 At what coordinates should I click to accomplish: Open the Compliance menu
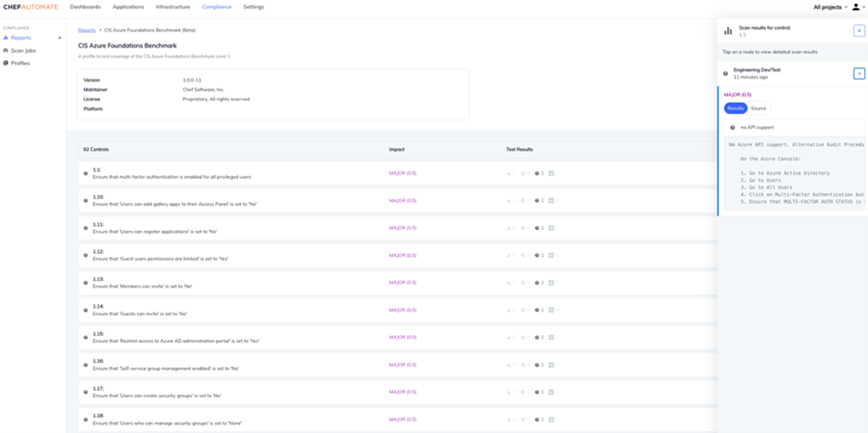click(x=216, y=7)
